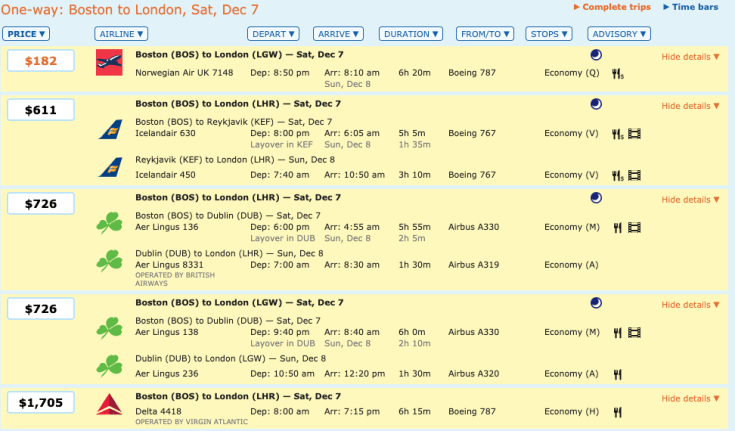Click meal icon for Norwegian Air UK 7148
Image resolution: width=735 pixels, height=431 pixels.
click(x=618, y=74)
